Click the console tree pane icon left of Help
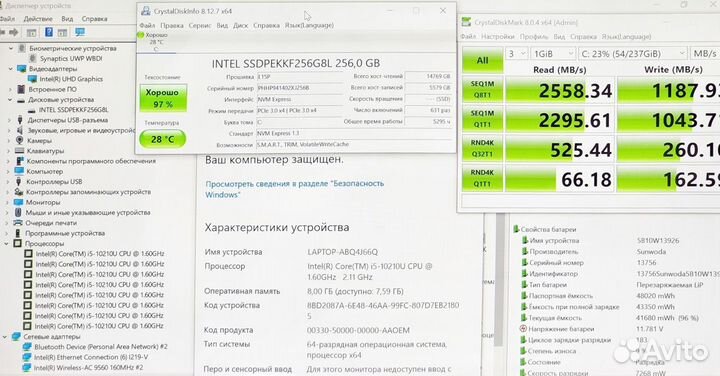This screenshot has width=720, height=376. click(x=31, y=33)
